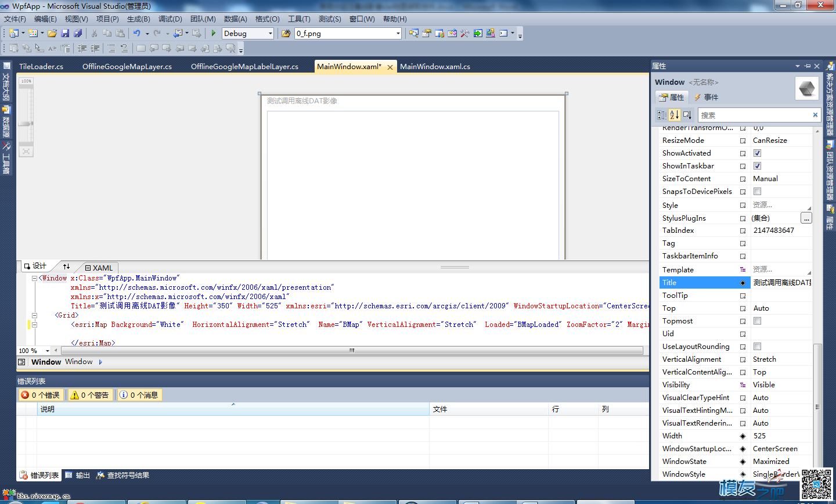Click the Properties panel vertical scrollbar
Screen dimensions: 836x504
tap(817, 406)
